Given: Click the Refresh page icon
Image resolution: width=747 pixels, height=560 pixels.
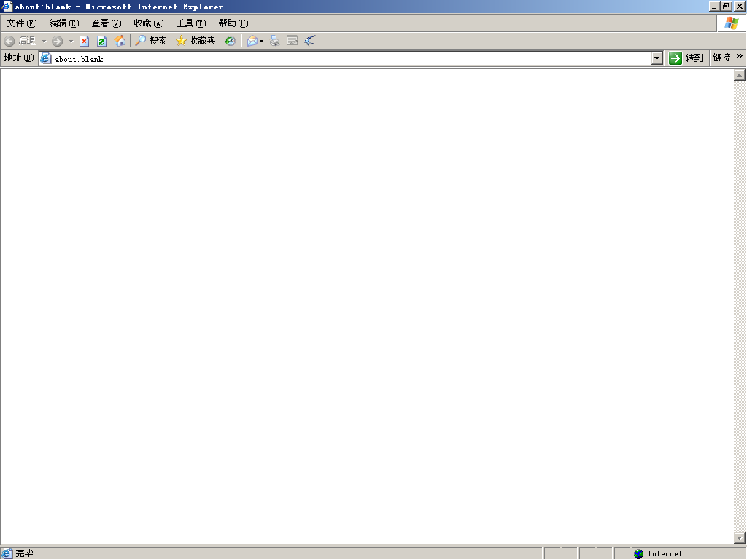Looking at the screenshot, I should pos(101,42).
